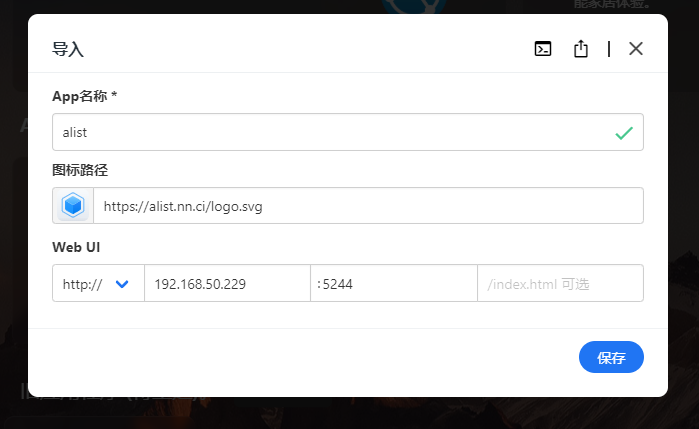Screen dimensions: 699x429
Task: Click the Web UI label
Action: pos(76,247)
